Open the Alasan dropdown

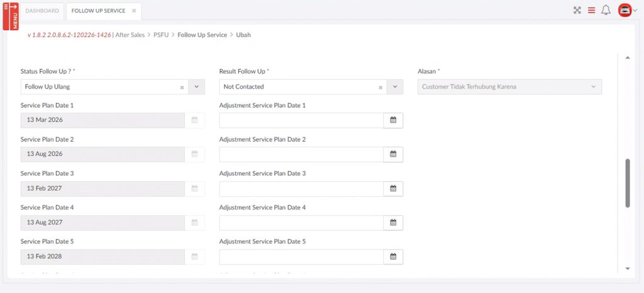[509, 87]
